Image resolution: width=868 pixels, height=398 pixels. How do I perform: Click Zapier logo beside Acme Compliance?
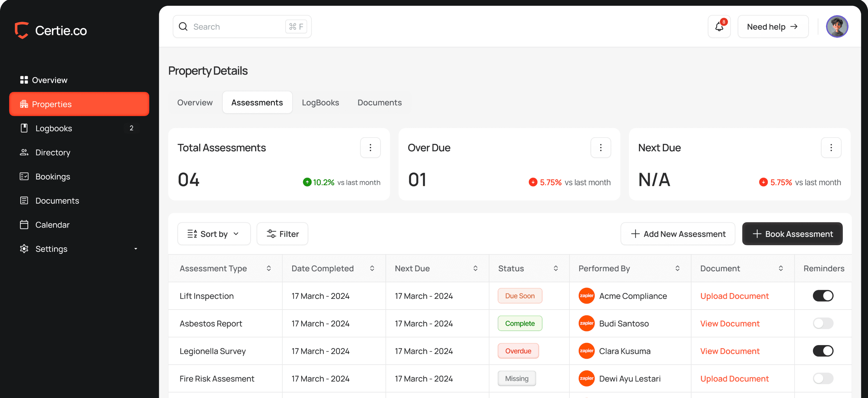click(586, 296)
